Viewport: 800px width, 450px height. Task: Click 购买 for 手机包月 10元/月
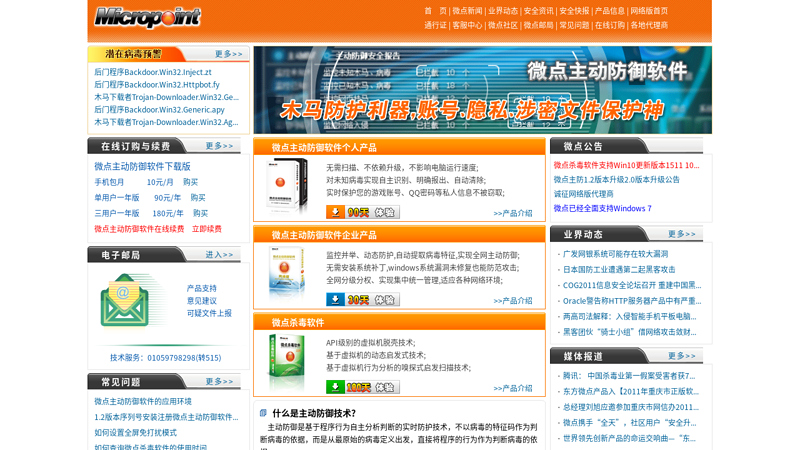[190, 182]
